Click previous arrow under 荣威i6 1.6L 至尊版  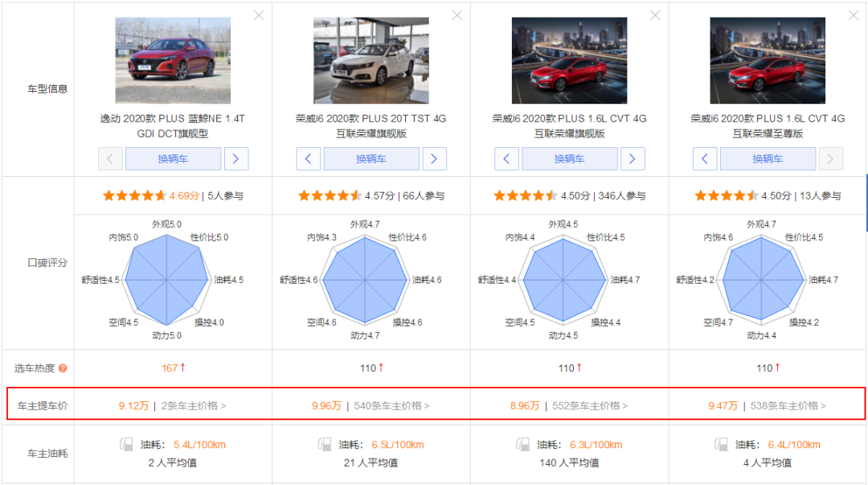click(x=705, y=158)
